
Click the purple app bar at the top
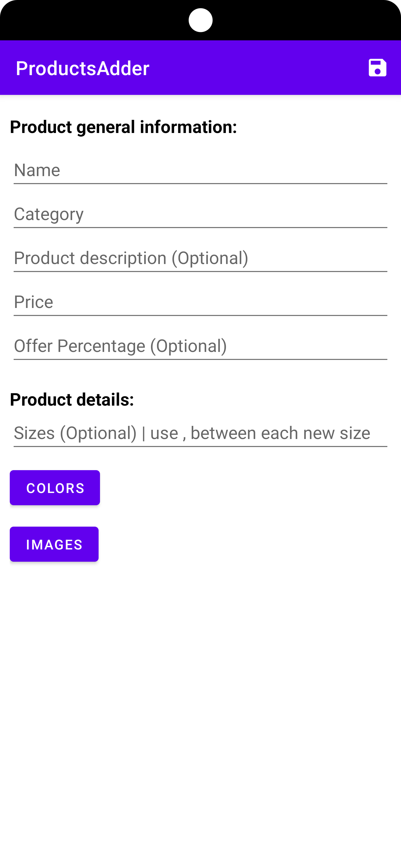pos(200,68)
